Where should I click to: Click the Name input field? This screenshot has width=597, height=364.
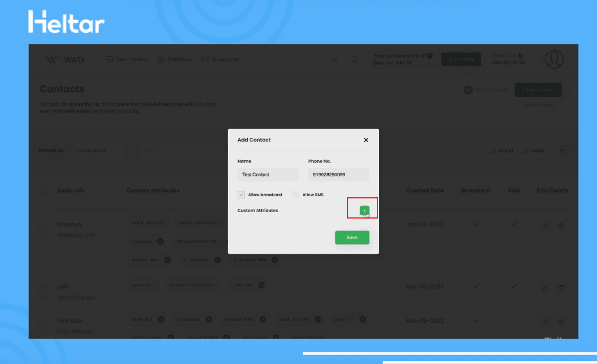click(x=268, y=175)
